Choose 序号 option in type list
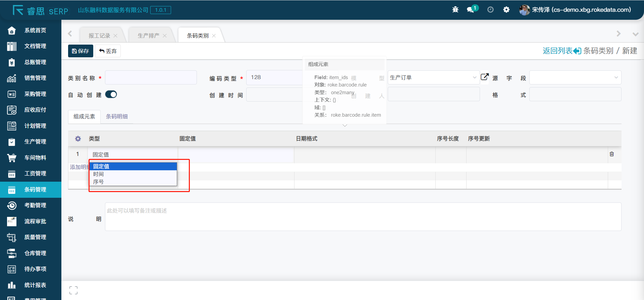The image size is (644, 300). [99, 182]
